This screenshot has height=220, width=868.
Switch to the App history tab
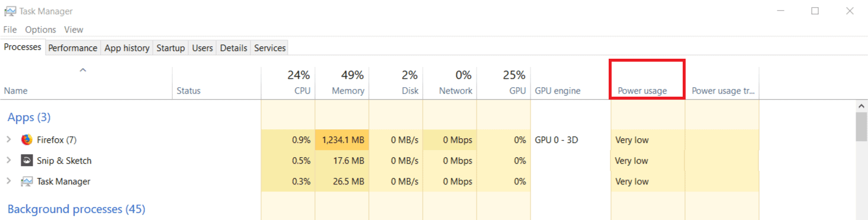pyautogui.click(x=127, y=48)
